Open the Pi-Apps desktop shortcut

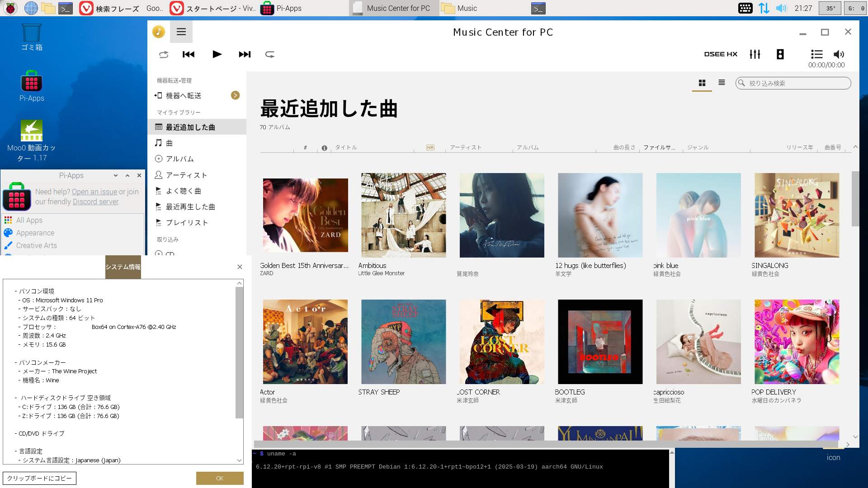tap(32, 86)
